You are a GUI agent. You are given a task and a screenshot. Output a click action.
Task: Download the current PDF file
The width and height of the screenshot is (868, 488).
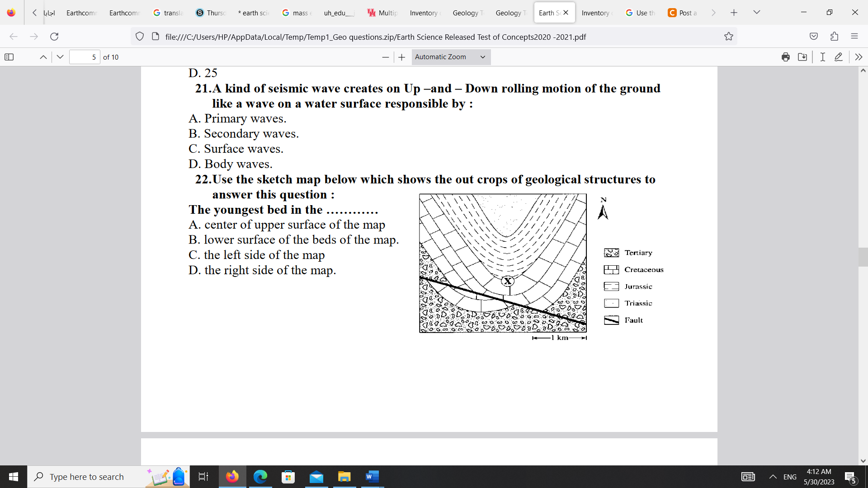click(x=803, y=57)
